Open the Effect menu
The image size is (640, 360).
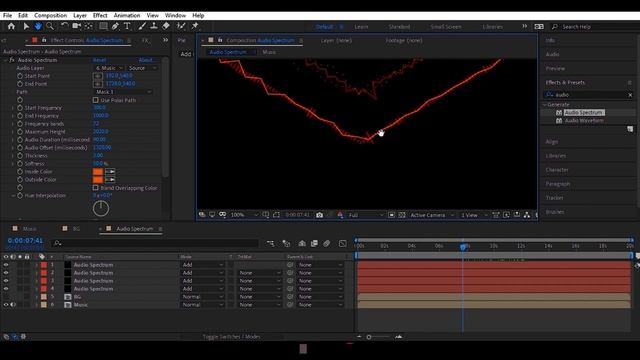pyautogui.click(x=100, y=16)
